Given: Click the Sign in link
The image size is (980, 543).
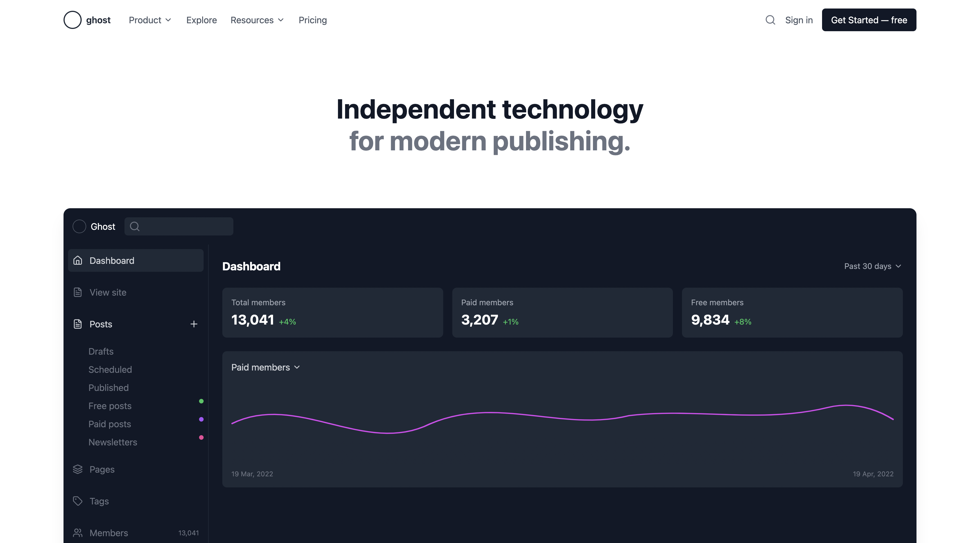Looking at the screenshot, I should click(x=799, y=20).
